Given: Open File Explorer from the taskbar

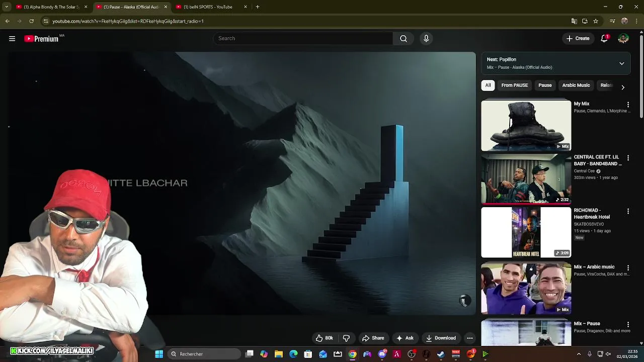Looking at the screenshot, I should (x=279, y=354).
